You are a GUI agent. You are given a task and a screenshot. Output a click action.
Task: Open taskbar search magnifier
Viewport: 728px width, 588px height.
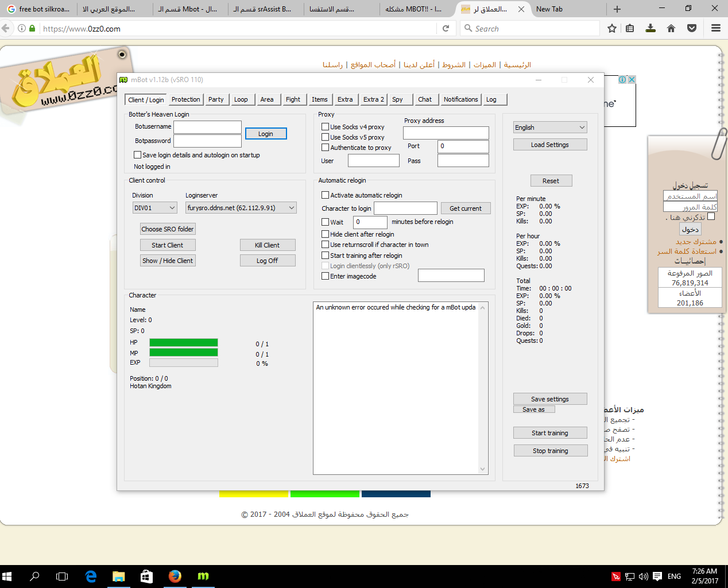[34, 576]
